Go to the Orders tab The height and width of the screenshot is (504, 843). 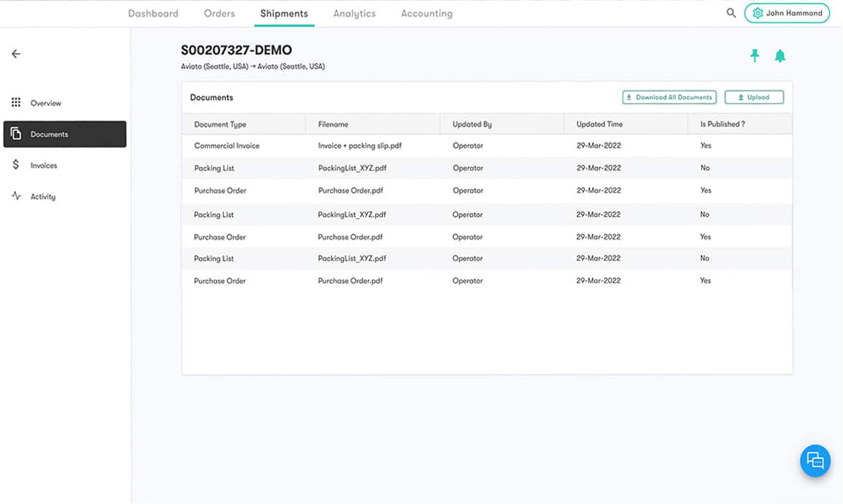[x=220, y=14]
